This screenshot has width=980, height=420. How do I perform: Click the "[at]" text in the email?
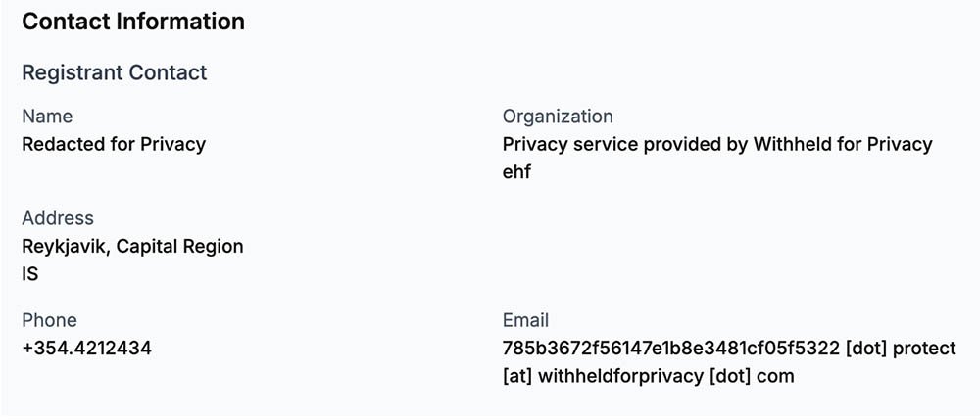coord(517,375)
